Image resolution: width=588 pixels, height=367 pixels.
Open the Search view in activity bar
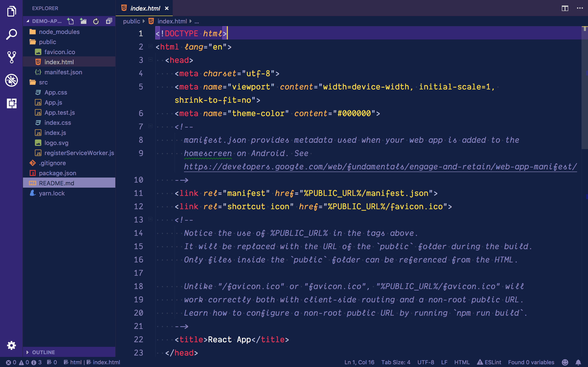point(11,34)
